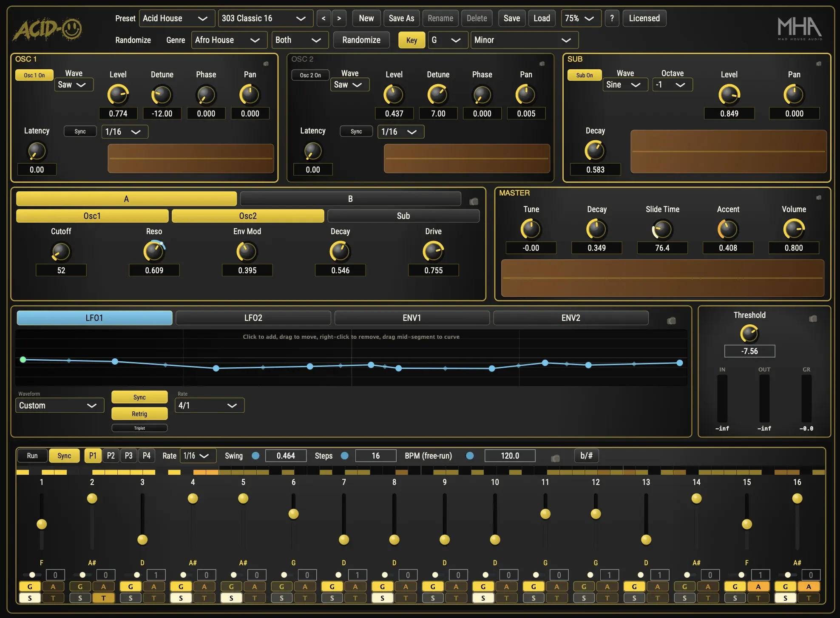Toggle the sequencer Run button

pos(32,456)
